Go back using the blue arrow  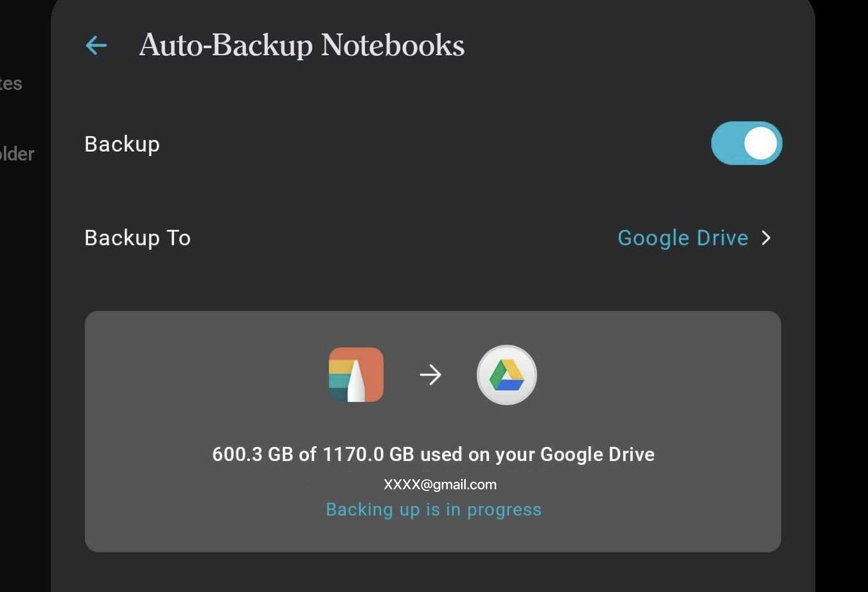(x=96, y=46)
